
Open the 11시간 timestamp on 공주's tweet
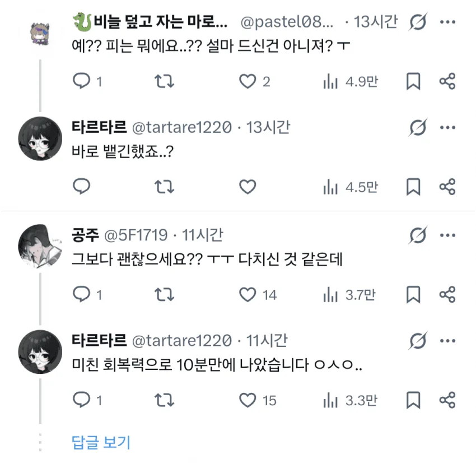click(x=203, y=235)
